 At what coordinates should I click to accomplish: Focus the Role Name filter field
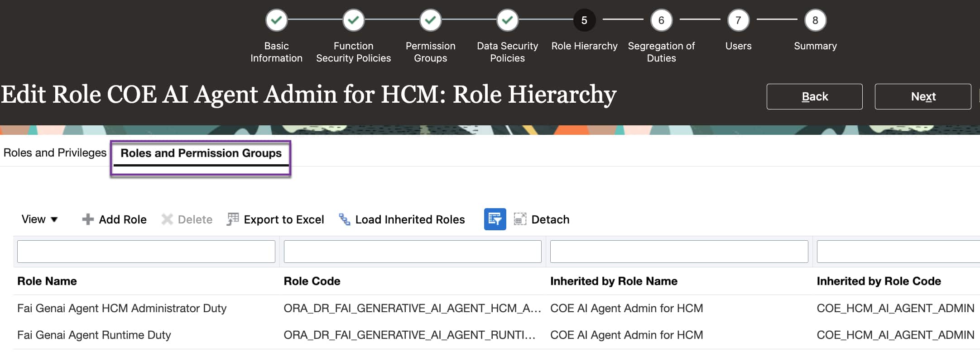pos(146,252)
